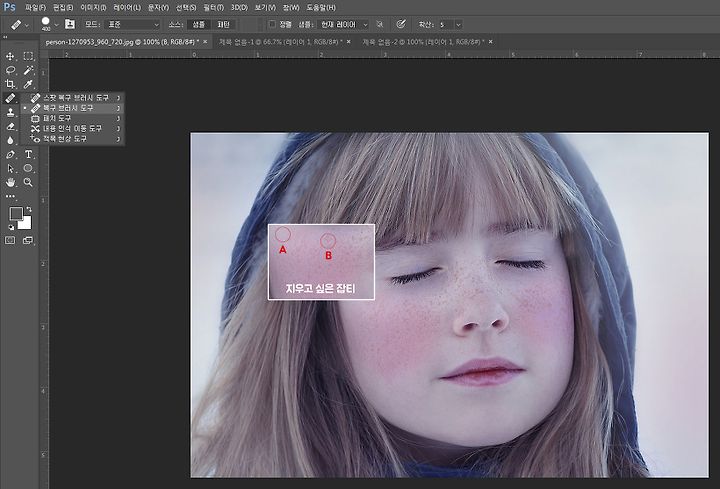Open the 레이어(L) menu
This screenshot has width=720, height=489.
point(127,8)
